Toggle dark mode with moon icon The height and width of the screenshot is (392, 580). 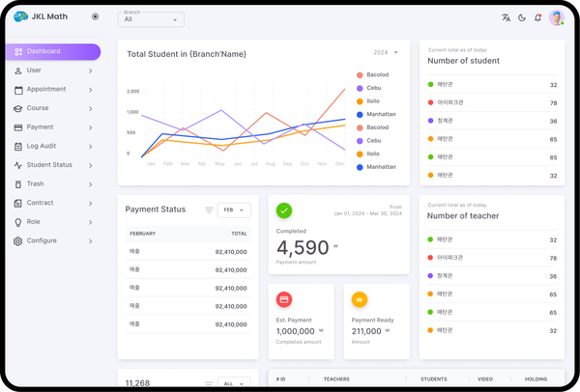coord(522,17)
